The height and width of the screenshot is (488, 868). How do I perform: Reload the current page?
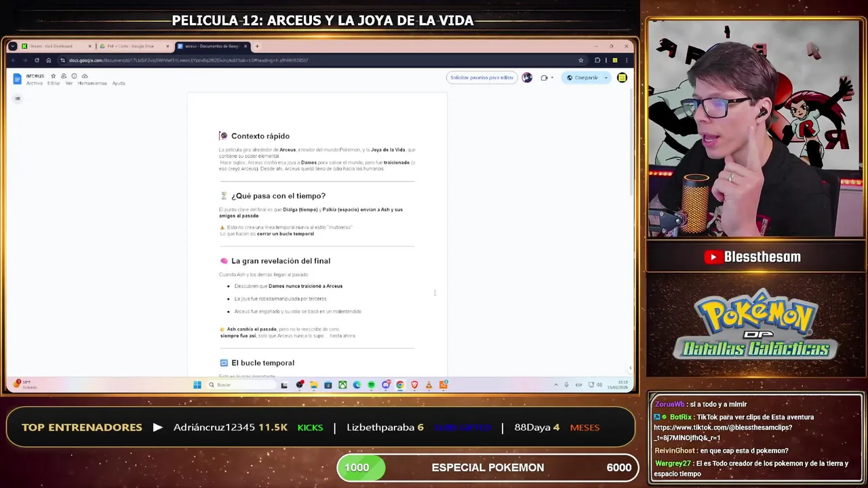[37, 60]
